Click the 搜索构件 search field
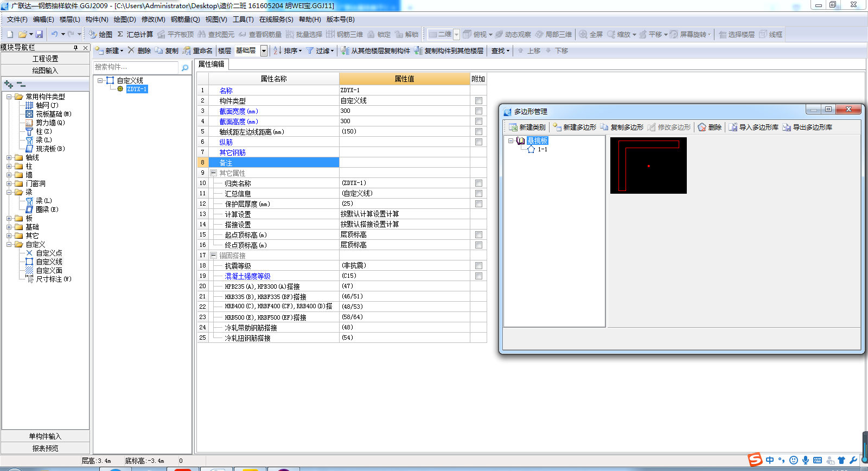The image size is (868, 471). tap(136, 67)
